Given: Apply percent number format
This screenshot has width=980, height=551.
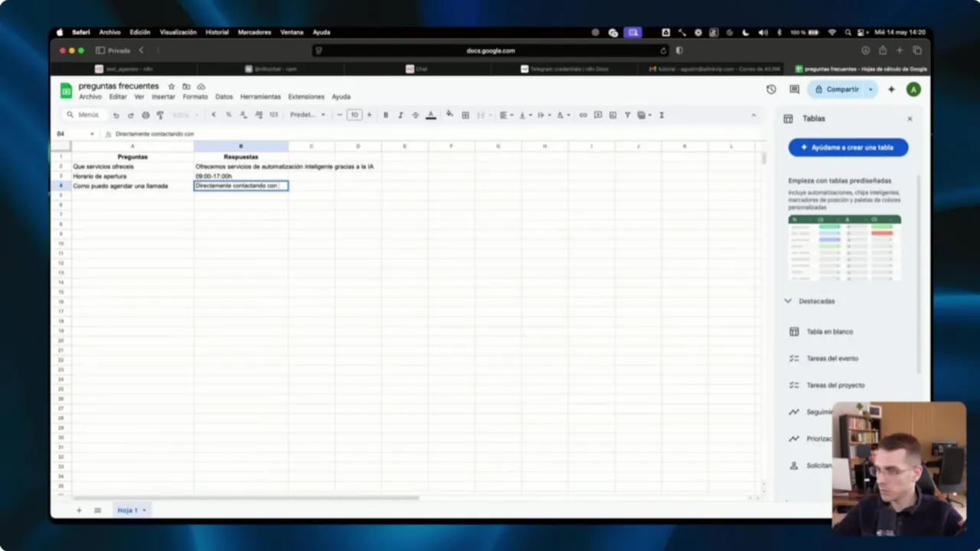Looking at the screenshot, I should pos(228,115).
